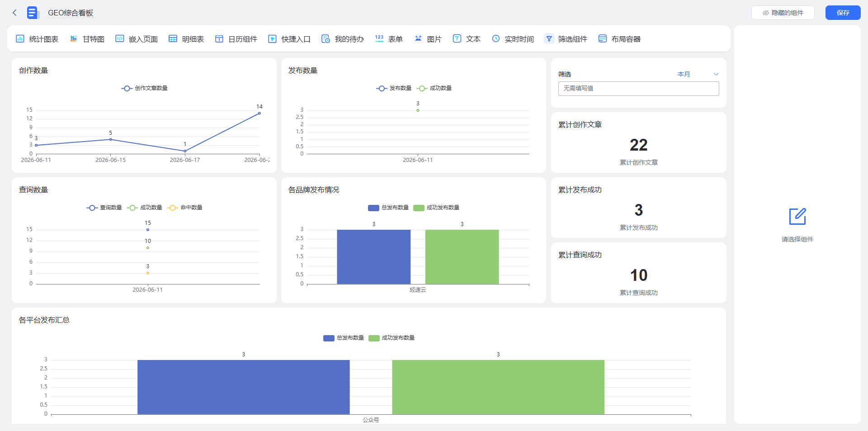Toggle 总发布数量 blue swatch in 各平台发布汇总
Screen dimensions: 868x431
pos(329,338)
